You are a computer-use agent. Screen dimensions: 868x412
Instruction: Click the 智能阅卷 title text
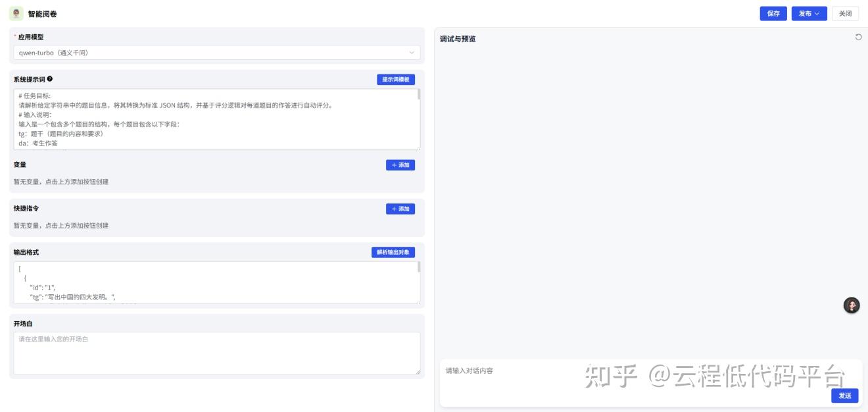click(x=42, y=14)
